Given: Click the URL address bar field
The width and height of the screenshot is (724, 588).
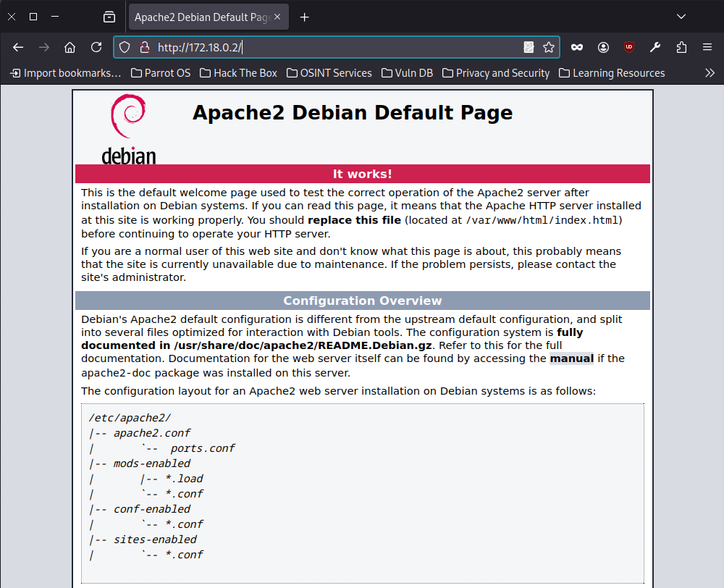Looking at the screenshot, I should coord(326,47).
